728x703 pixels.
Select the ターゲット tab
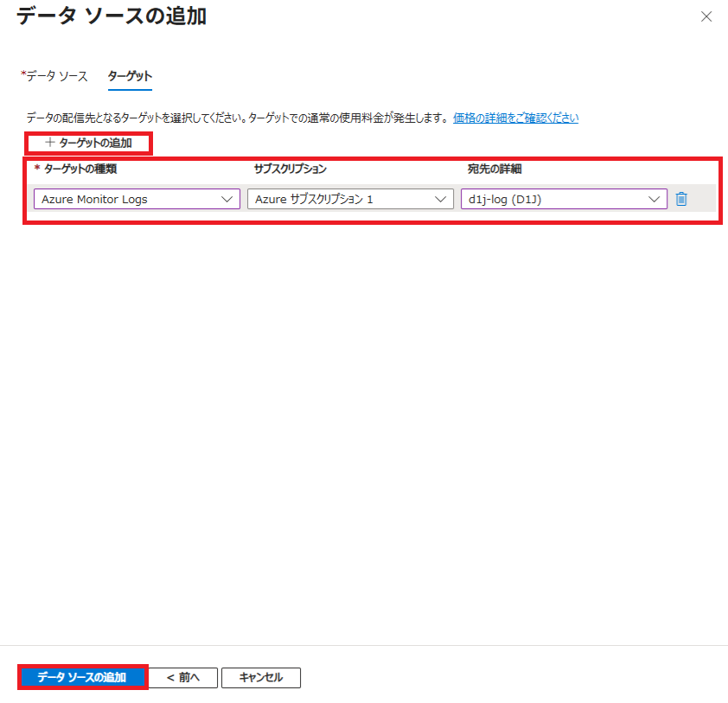pos(130,76)
